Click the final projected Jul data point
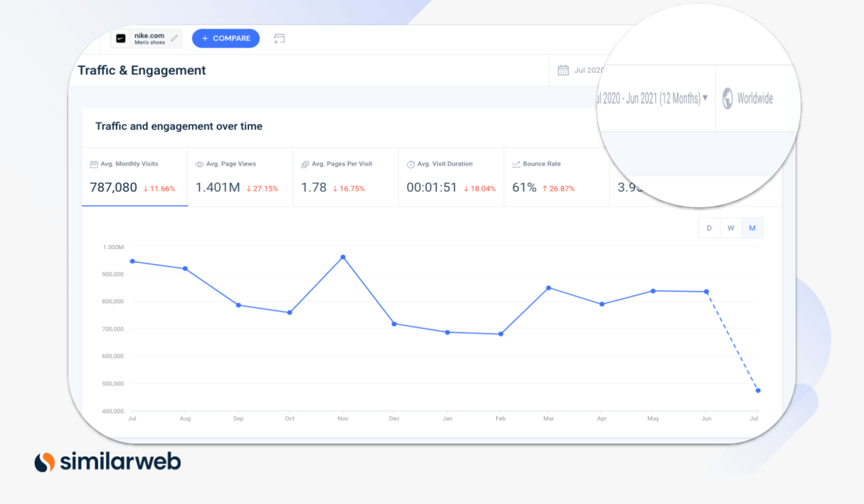The height and width of the screenshot is (504, 864). pos(758,390)
